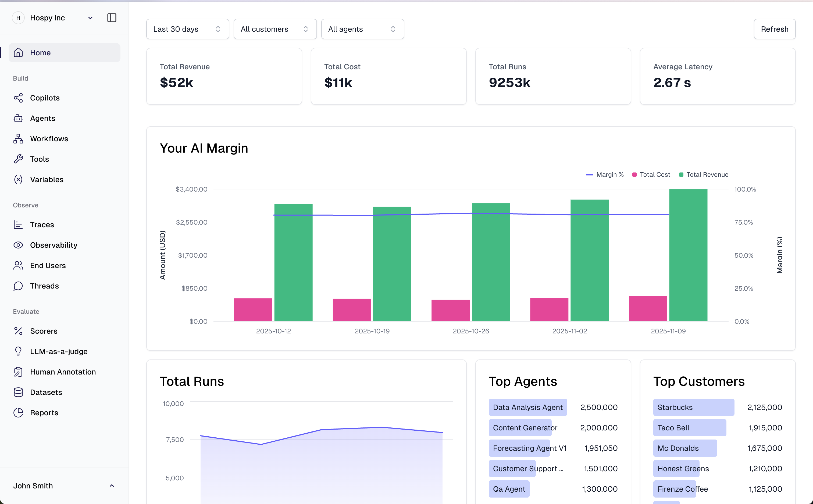813x504 pixels.
Task: Open the All customers filter dropdown
Action: pos(275,29)
